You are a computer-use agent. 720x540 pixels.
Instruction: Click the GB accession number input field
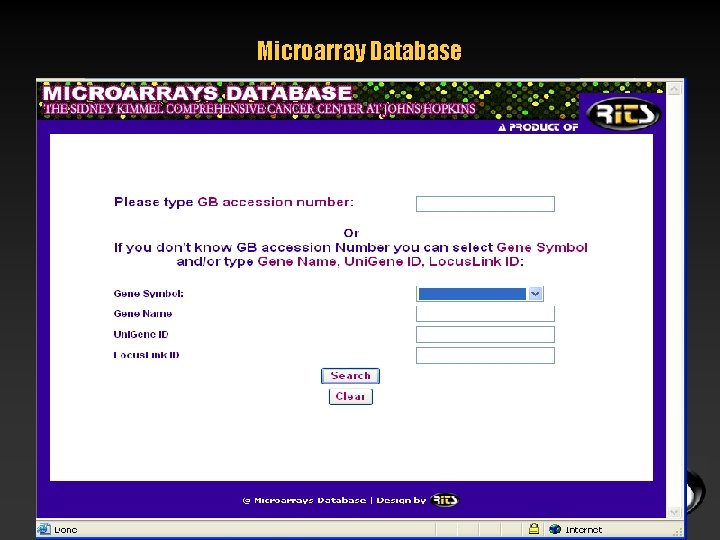click(485, 204)
